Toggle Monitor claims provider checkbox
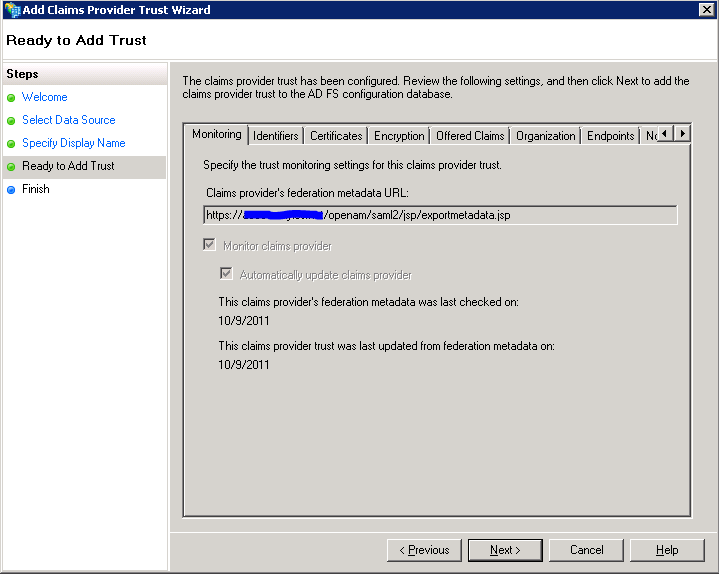 coord(210,246)
